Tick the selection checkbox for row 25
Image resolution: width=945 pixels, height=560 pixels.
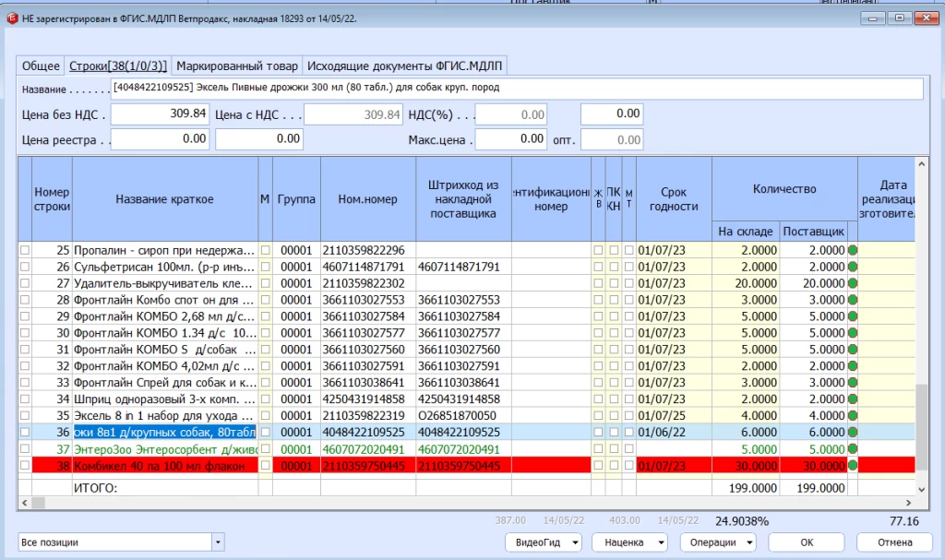(x=25, y=250)
